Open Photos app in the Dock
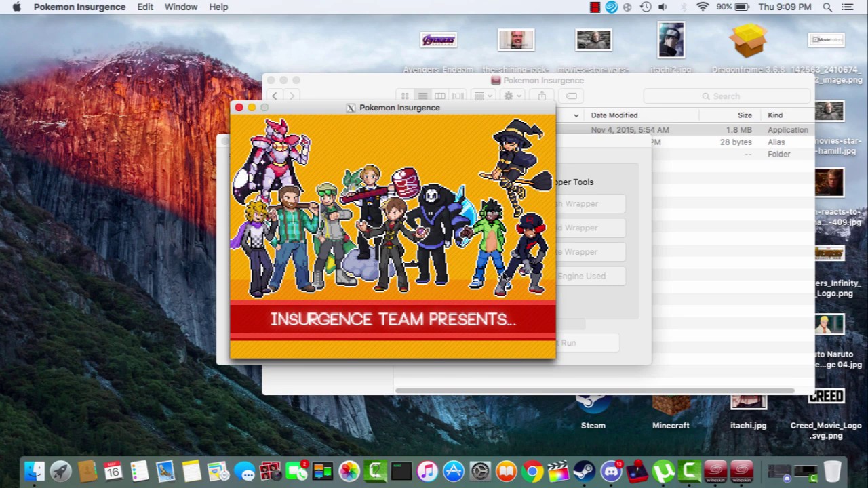The width and height of the screenshot is (868, 488). pyautogui.click(x=349, y=471)
